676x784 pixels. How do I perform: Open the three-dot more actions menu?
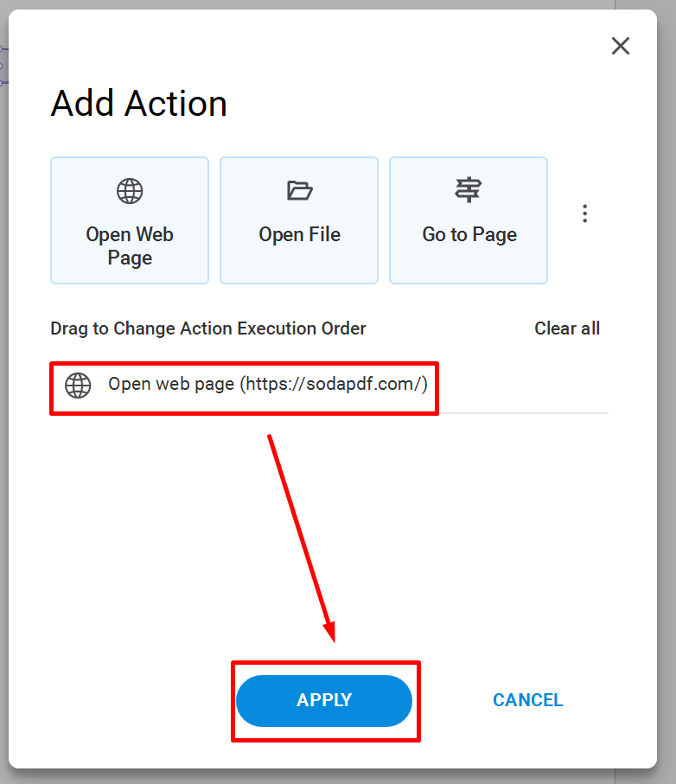coord(584,214)
